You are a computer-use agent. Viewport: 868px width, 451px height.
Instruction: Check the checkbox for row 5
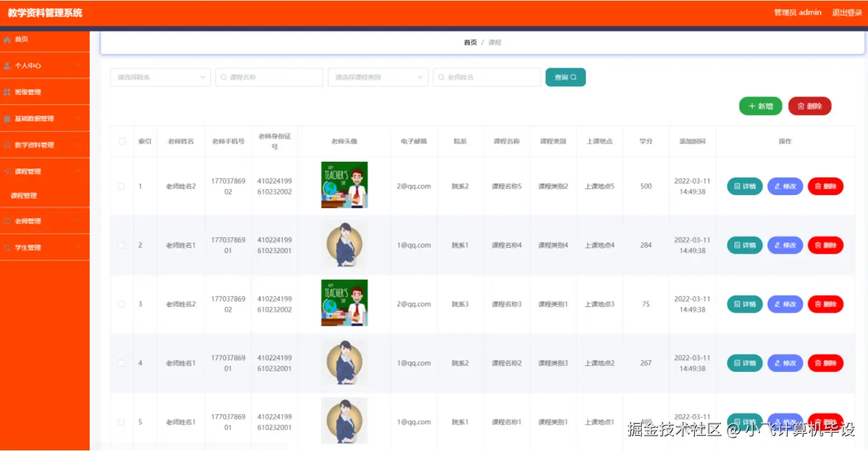121,422
